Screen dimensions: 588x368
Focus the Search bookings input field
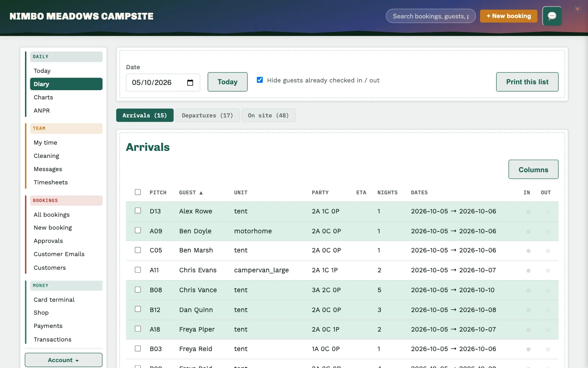point(431,16)
